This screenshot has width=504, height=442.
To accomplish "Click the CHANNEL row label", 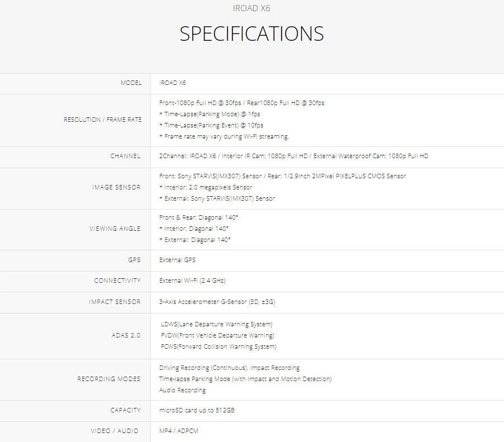I will tap(125, 156).
